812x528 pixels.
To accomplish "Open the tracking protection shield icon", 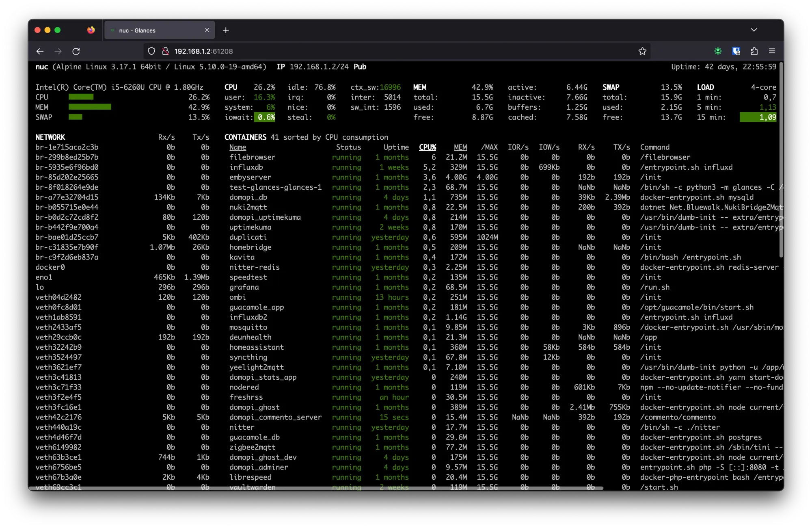I will click(151, 51).
